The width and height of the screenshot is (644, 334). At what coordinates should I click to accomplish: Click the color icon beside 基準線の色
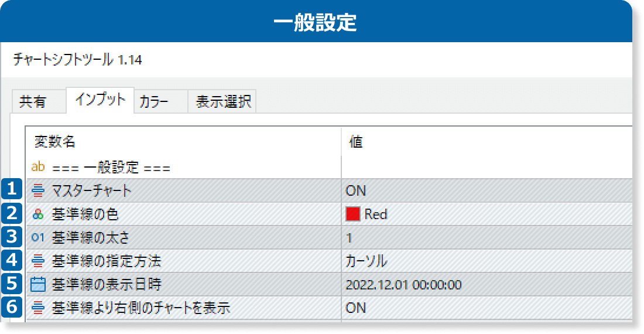(38, 214)
